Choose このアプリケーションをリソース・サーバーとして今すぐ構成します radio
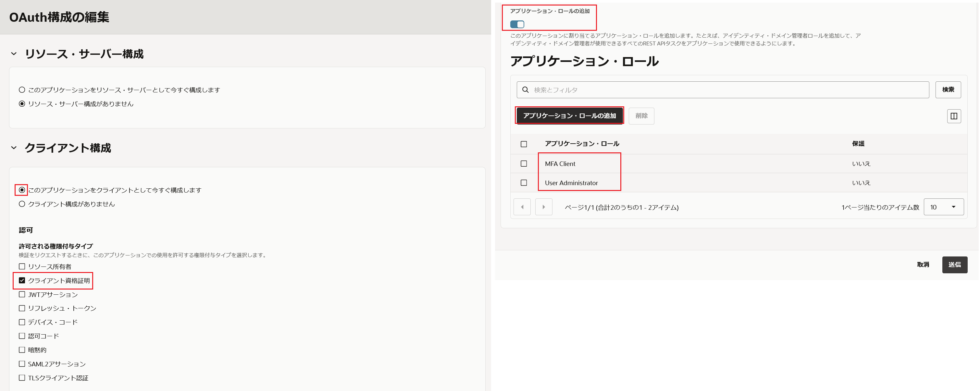 click(22, 90)
